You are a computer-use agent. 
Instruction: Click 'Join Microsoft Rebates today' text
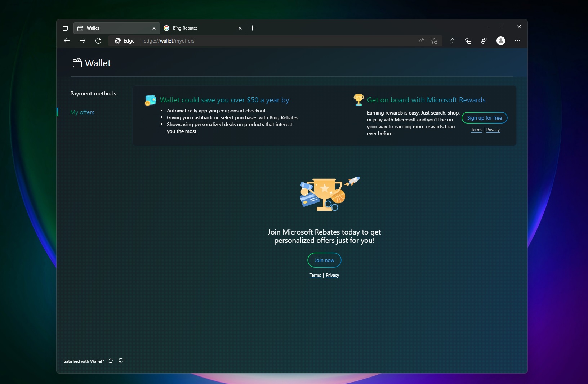(x=324, y=236)
